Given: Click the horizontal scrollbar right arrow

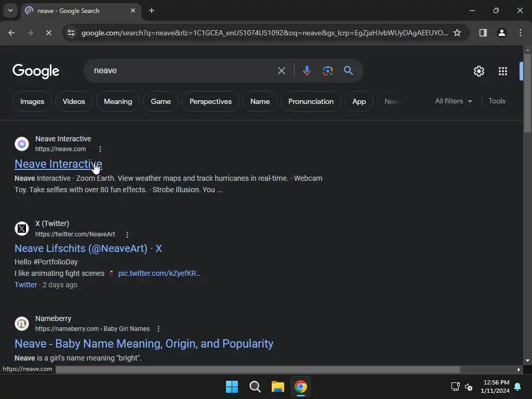Looking at the screenshot, I should coord(519,369).
